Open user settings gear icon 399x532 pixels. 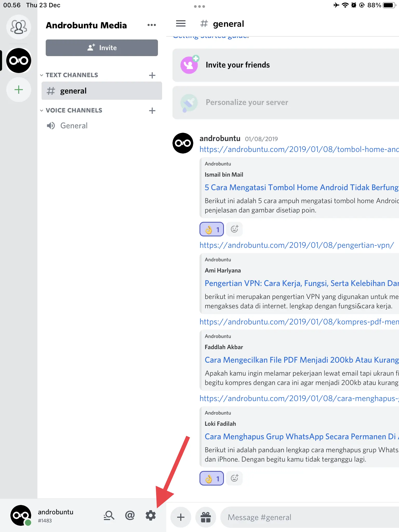tap(151, 515)
